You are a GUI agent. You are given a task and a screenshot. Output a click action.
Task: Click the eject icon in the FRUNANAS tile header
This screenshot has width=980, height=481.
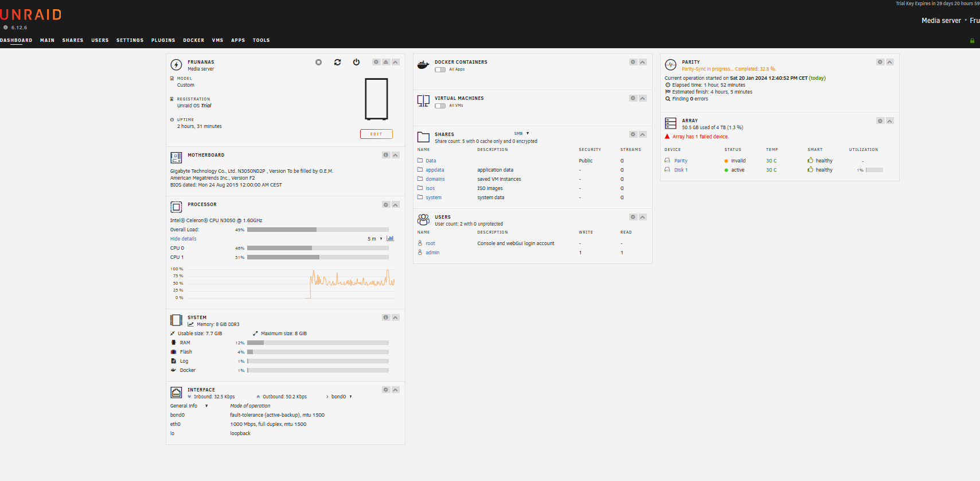tap(386, 62)
